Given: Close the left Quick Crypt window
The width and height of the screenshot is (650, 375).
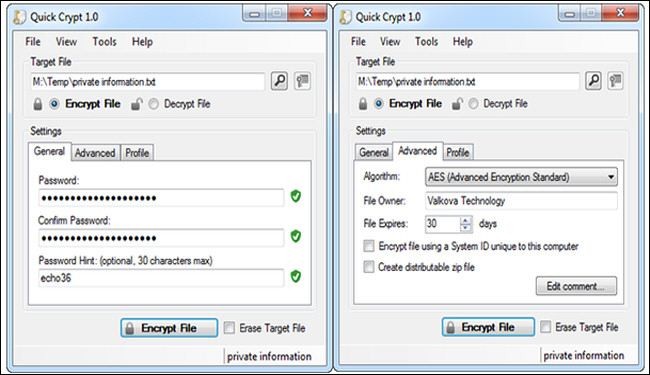Looking at the screenshot, I should click(x=307, y=13).
